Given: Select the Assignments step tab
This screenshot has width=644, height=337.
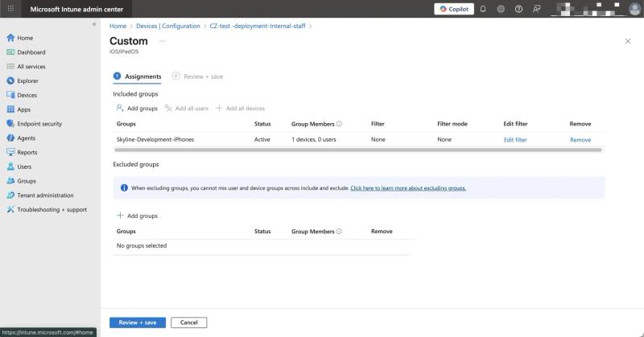Looking at the screenshot, I should click(x=137, y=76).
